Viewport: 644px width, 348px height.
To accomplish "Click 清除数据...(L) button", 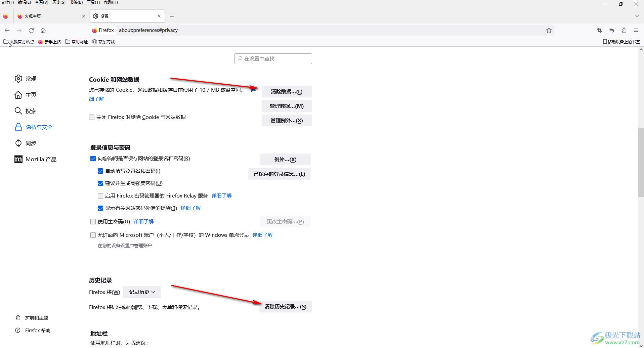I will 287,92.
